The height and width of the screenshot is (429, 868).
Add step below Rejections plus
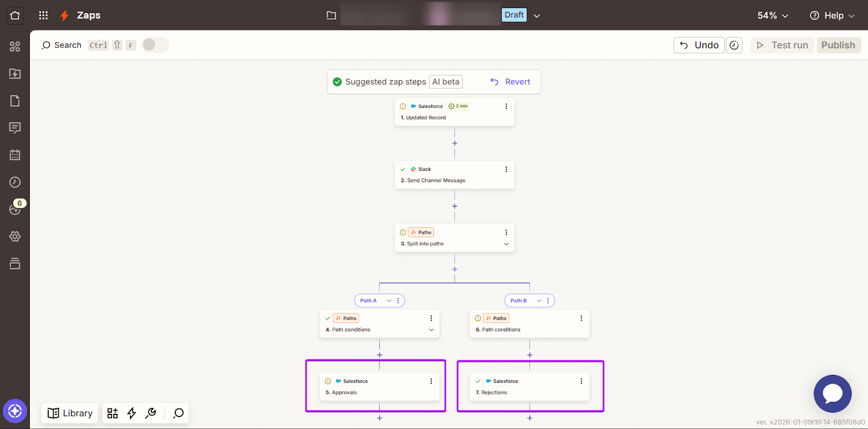click(529, 418)
